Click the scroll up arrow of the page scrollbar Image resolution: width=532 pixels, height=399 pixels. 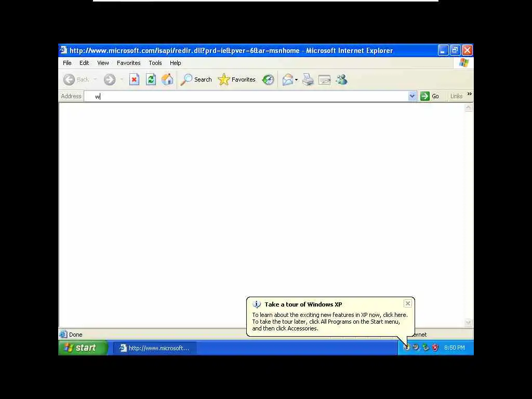[x=468, y=108]
